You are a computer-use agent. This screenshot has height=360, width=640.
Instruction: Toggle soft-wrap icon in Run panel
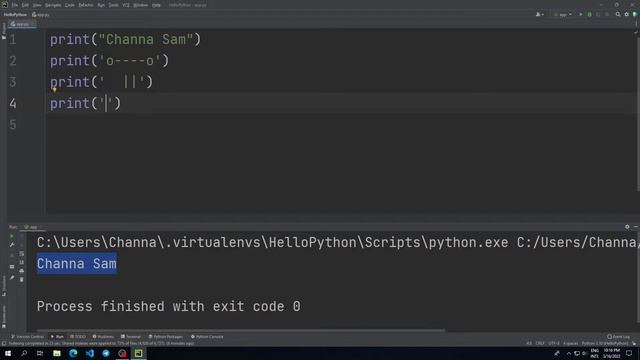22,254
